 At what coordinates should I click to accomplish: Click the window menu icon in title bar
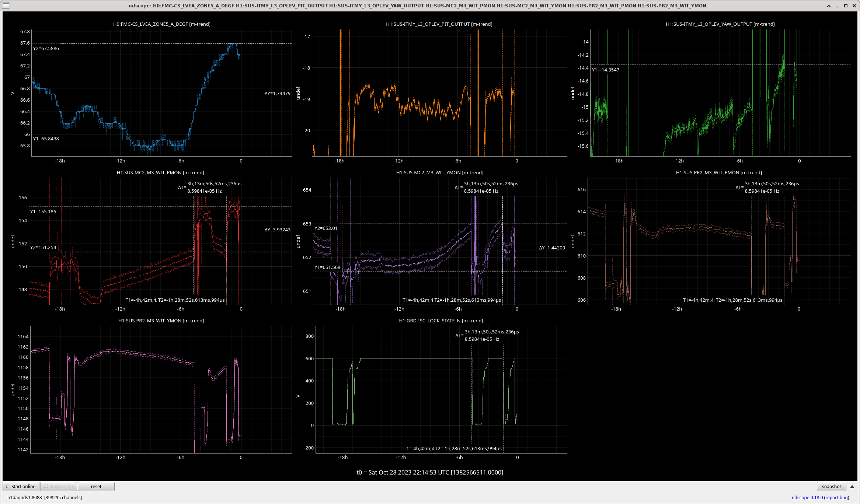coord(6,6)
